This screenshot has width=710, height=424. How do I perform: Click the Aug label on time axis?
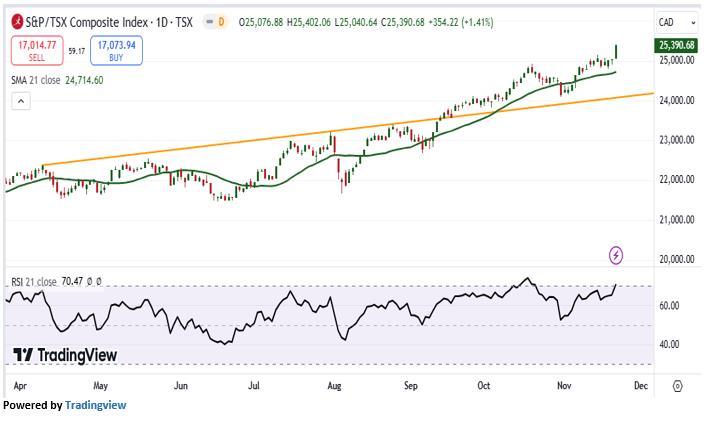[x=334, y=384]
